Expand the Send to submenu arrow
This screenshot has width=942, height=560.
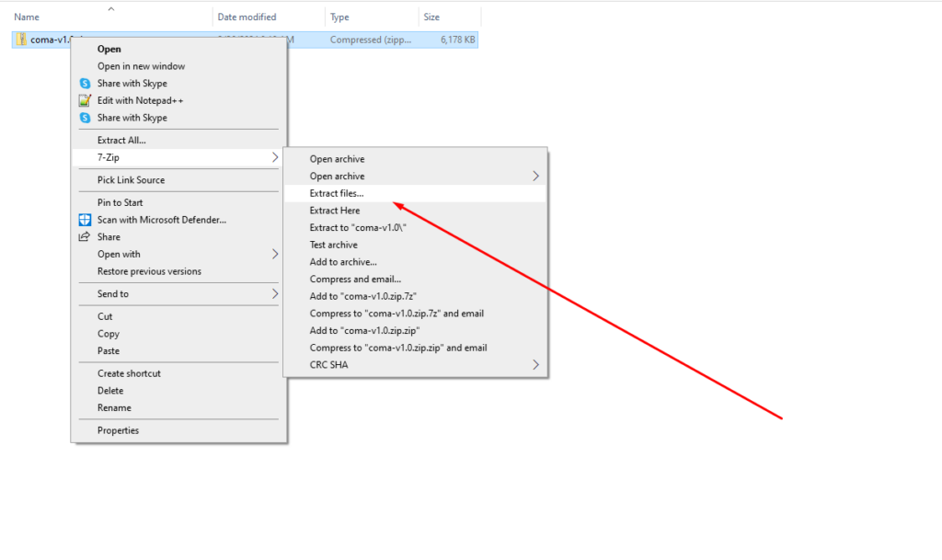pyautogui.click(x=274, y=293)
